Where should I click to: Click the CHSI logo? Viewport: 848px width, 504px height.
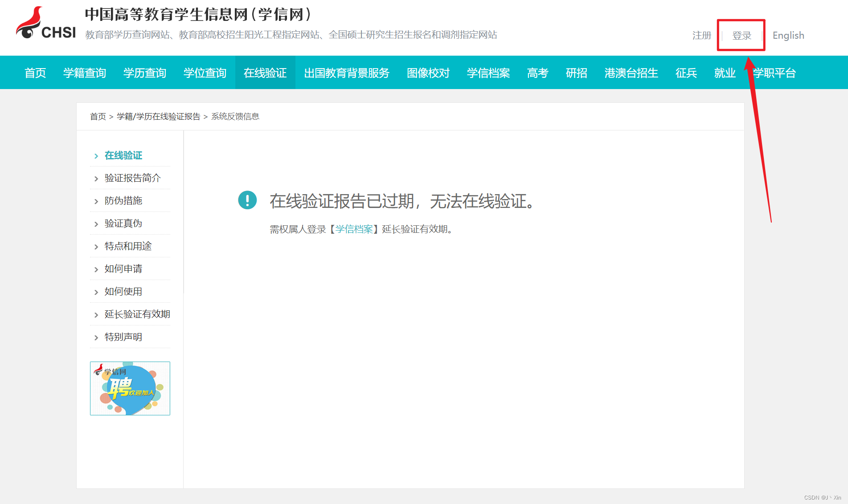pyautogui.click(x=46, y=23)
